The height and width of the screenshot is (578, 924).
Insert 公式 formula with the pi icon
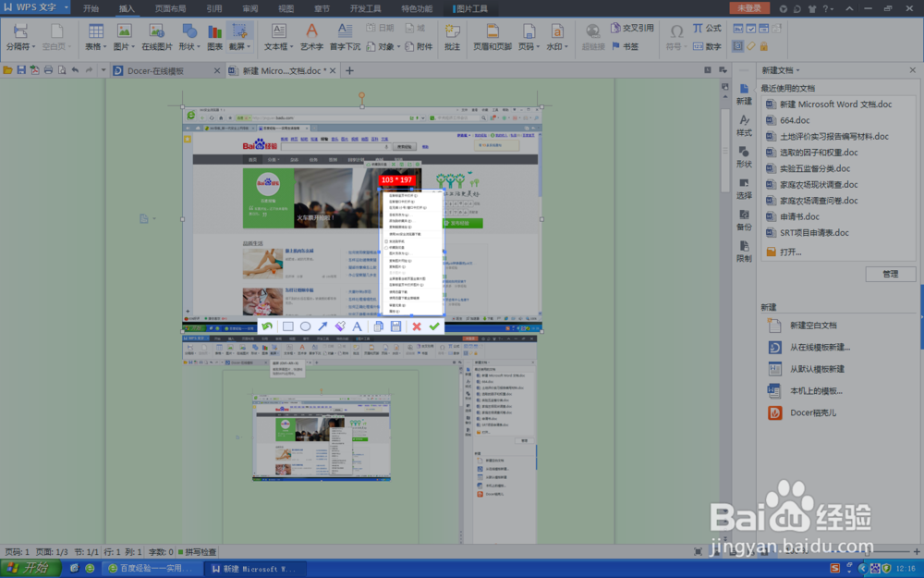point(707,29)
